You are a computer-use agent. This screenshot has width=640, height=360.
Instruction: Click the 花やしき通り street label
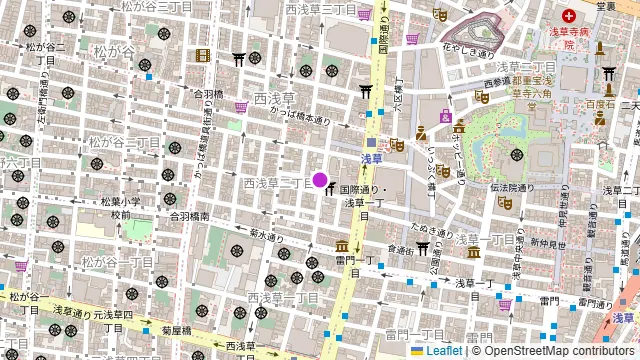(x=469, y=51)
